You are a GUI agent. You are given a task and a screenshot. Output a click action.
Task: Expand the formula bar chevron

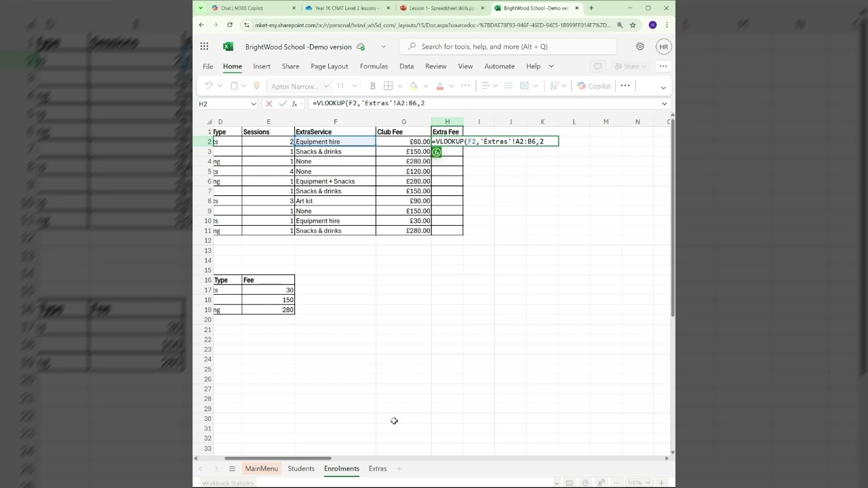[x=665, y=104]
